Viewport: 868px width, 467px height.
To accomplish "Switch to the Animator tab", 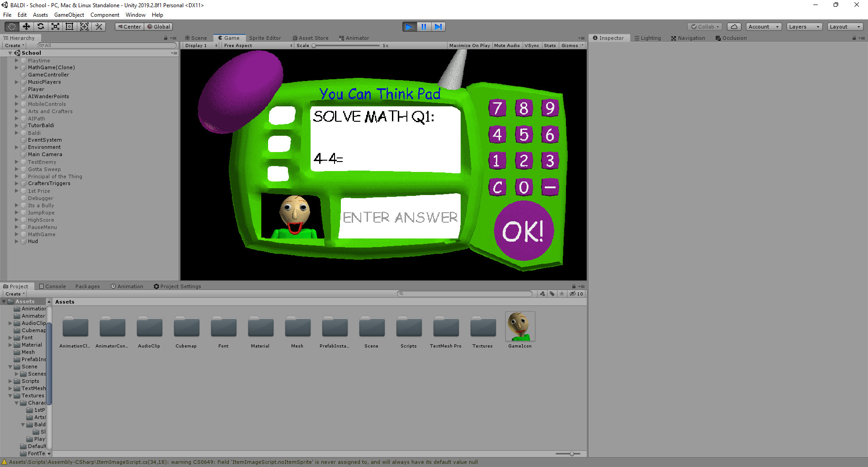I will 354,38.
